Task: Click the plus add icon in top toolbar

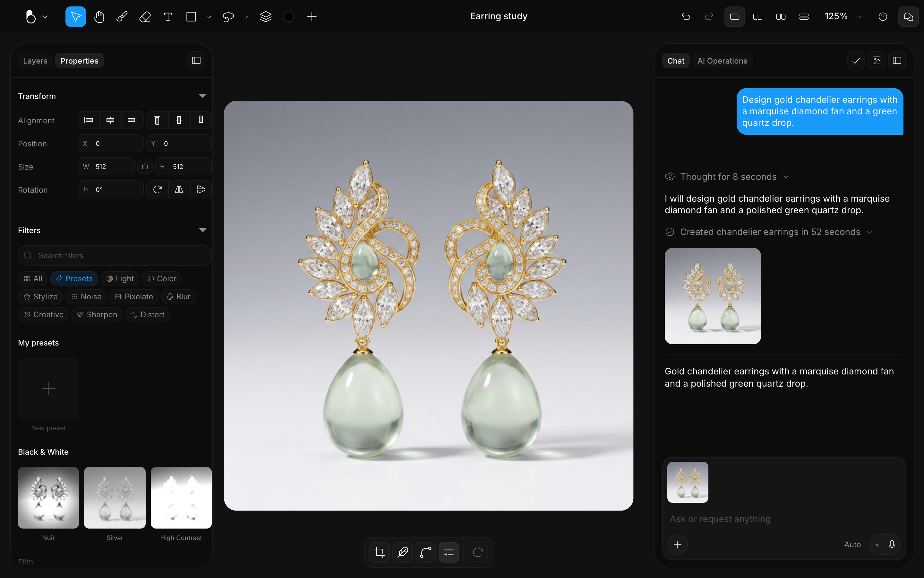Action: pyautogui.click(x=312, y=16)
